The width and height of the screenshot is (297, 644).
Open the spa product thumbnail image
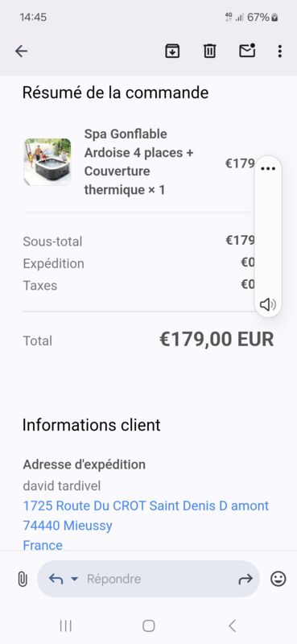coord(47,162)
